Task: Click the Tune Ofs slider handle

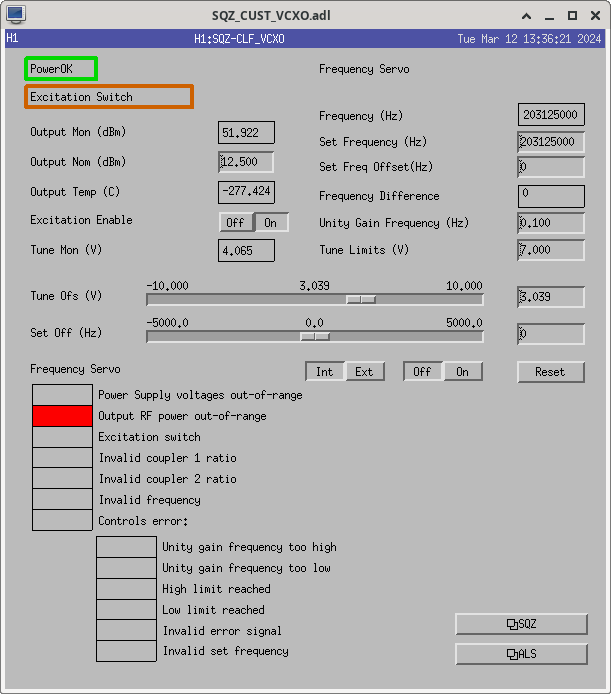Action: click(361, 299)
